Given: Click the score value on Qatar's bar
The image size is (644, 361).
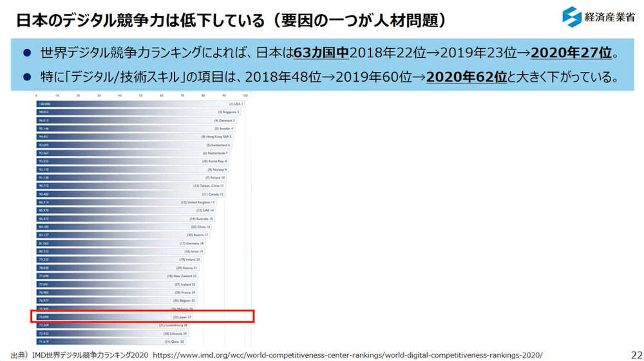Looking at the screenshot, I should pyautogui.click(x=44, y=342).
